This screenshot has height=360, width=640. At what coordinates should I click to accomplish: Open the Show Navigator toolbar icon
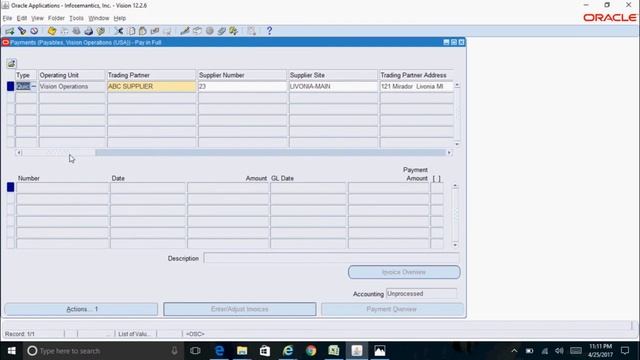pos(34,31)
